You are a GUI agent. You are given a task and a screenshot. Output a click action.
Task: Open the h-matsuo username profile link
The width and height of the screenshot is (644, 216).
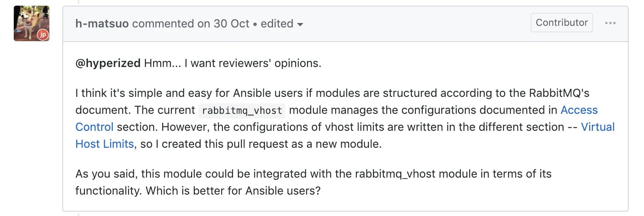click(x=102, y=23)
